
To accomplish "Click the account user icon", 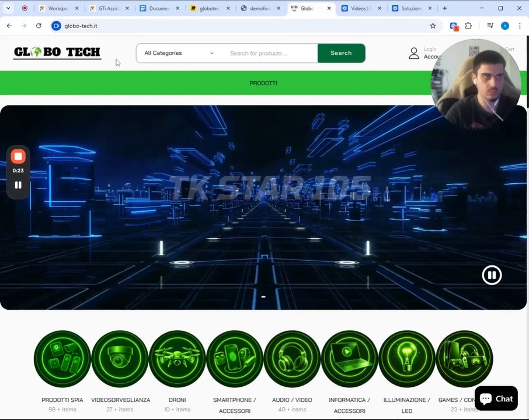I will 413,53.
